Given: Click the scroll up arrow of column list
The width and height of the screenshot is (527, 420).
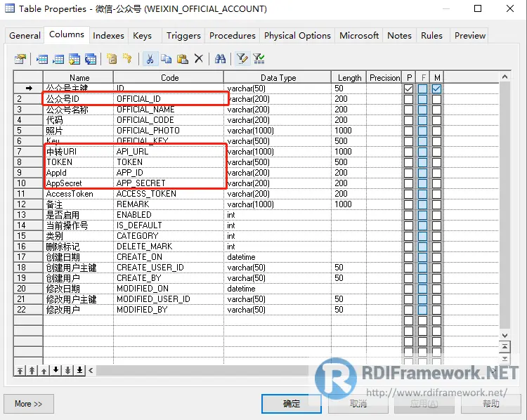Looking at the screenshot, I should [505, 77].
